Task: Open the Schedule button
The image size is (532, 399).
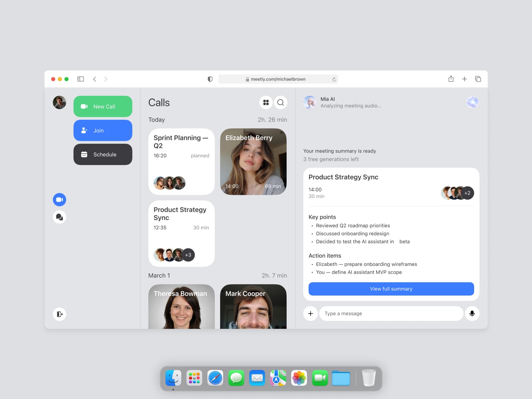Action: pos(103,154)
